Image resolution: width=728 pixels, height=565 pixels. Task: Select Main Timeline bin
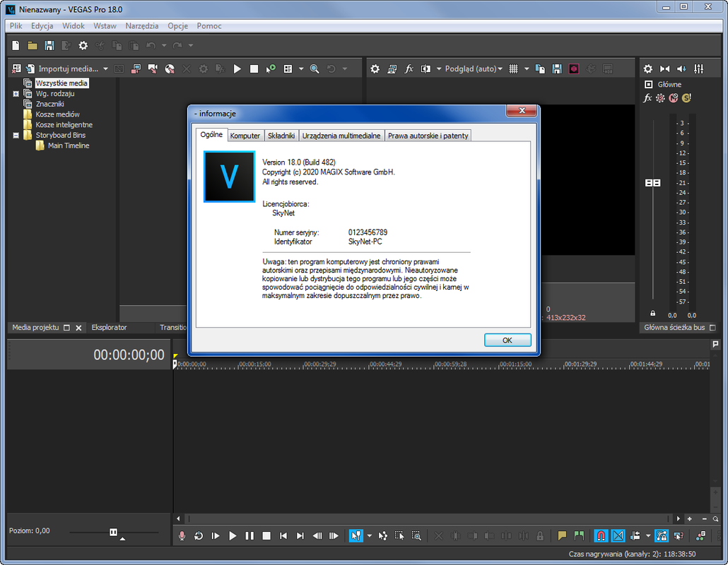click(x=69, y=145)
